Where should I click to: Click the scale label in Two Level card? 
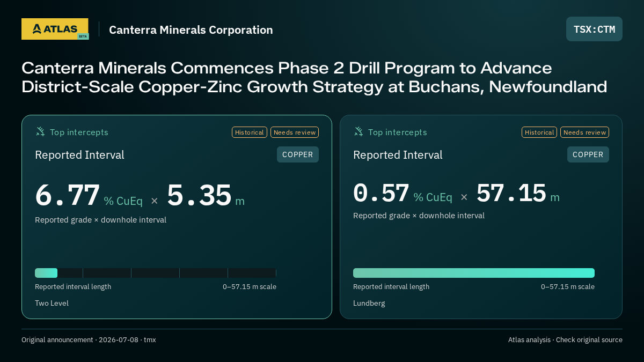tap(250, 286)
